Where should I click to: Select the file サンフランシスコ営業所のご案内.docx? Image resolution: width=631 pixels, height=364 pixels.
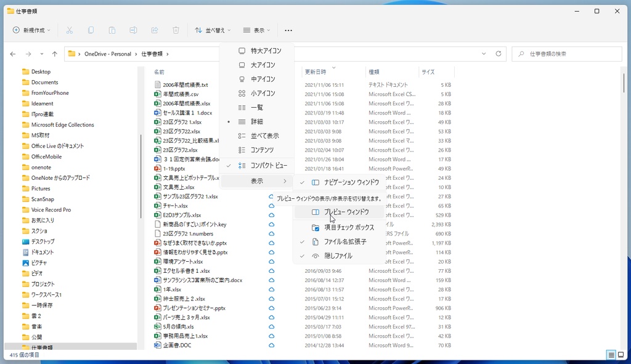coord(202,280)
